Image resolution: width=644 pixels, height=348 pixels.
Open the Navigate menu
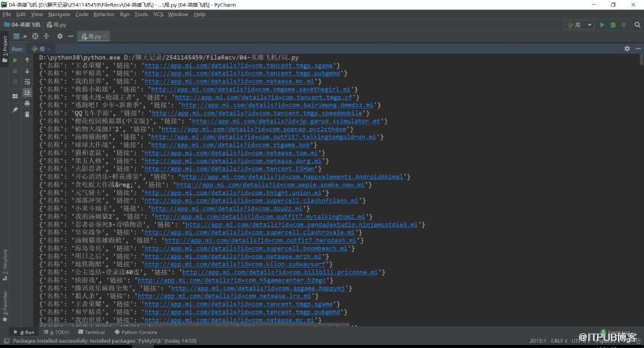point(59,14)
